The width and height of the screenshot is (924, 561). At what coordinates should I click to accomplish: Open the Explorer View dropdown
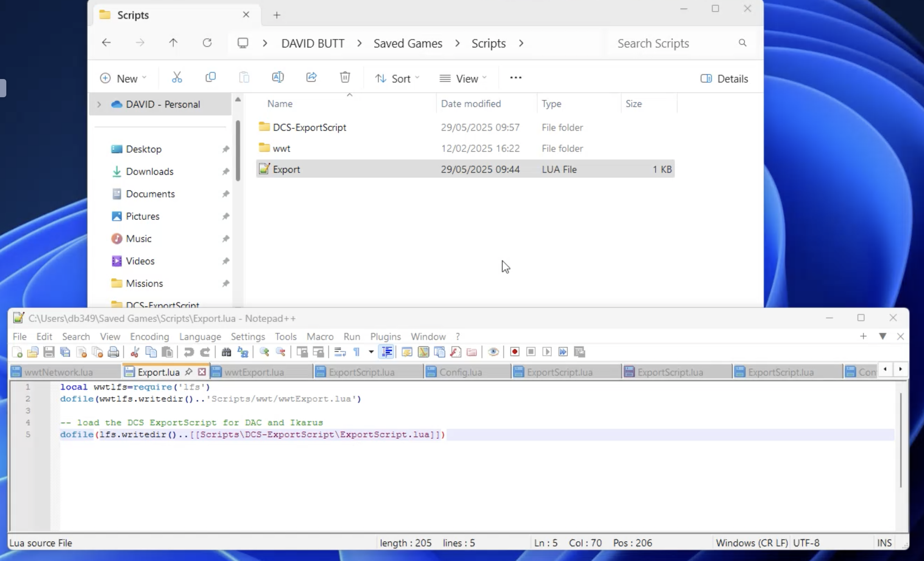pos(463,79)
